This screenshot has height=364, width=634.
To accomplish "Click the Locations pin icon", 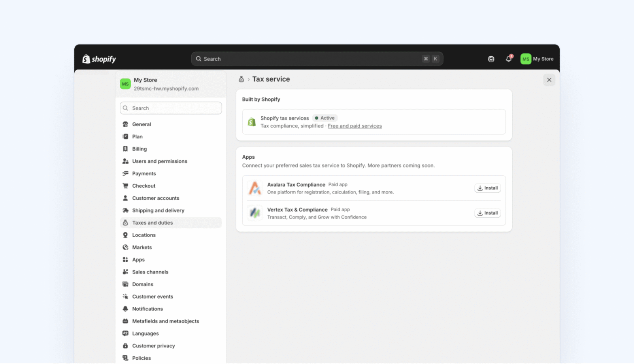I will click(125, 235).
